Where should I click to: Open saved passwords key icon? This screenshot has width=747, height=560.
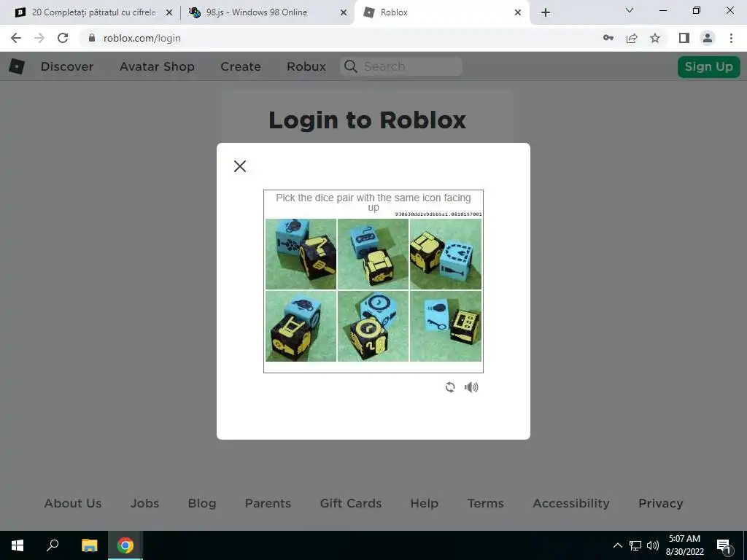click(x=608, y=38)
